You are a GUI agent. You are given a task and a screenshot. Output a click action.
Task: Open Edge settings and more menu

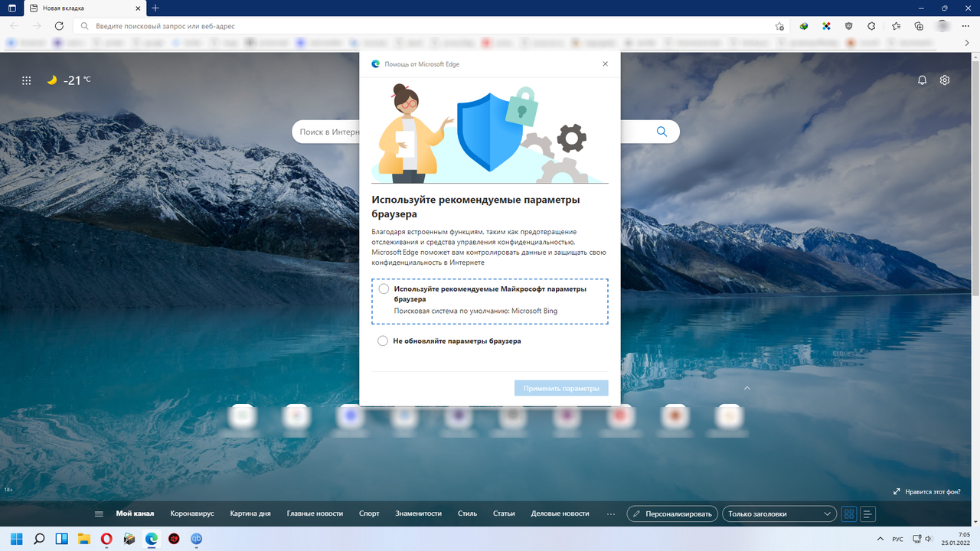966,26
